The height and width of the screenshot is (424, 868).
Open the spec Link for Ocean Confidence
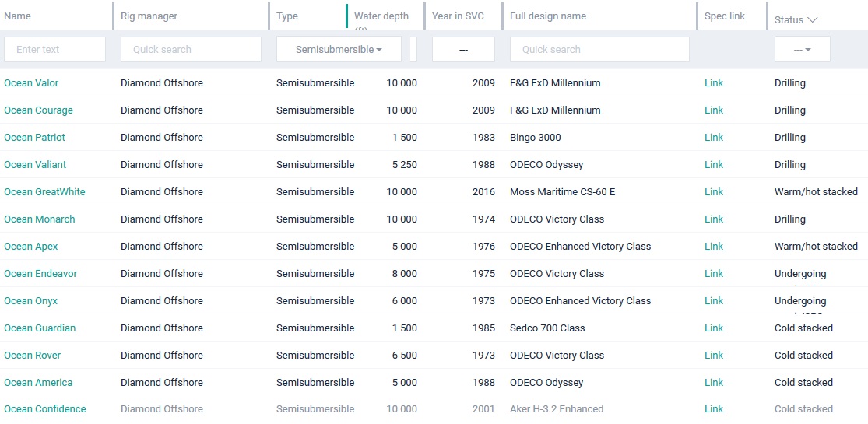coord(714,409)
